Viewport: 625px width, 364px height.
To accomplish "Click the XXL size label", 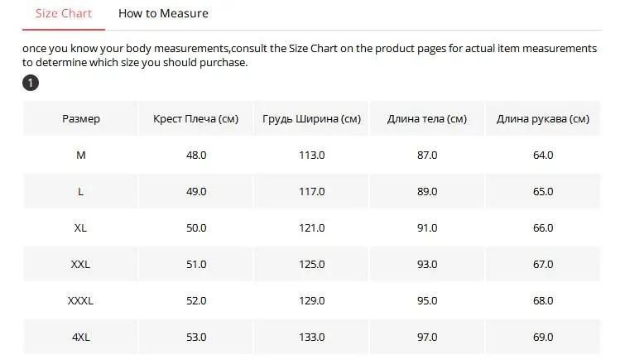I will pos(80,264).
